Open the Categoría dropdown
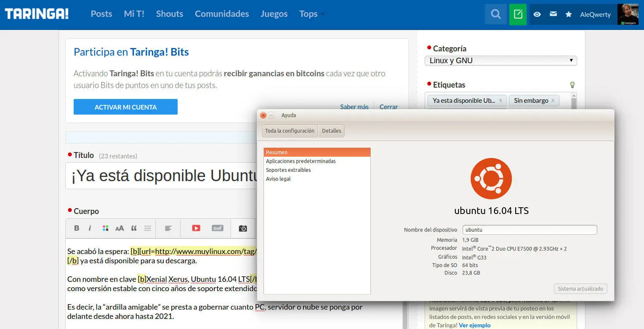This screenshot has height=329, width=644. pos(501,60)
